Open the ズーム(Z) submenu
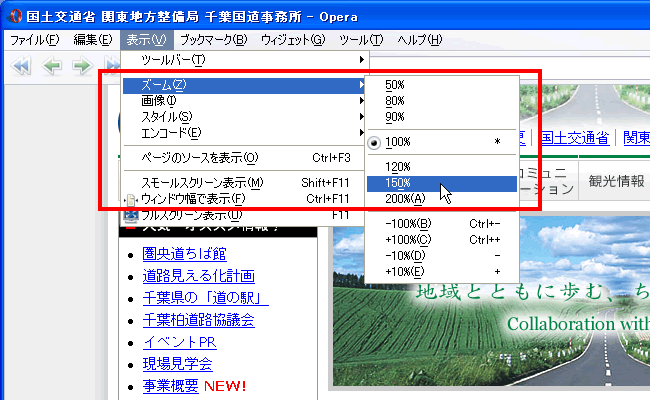This screenshot has height=400, width=650. tap(244, 85)
